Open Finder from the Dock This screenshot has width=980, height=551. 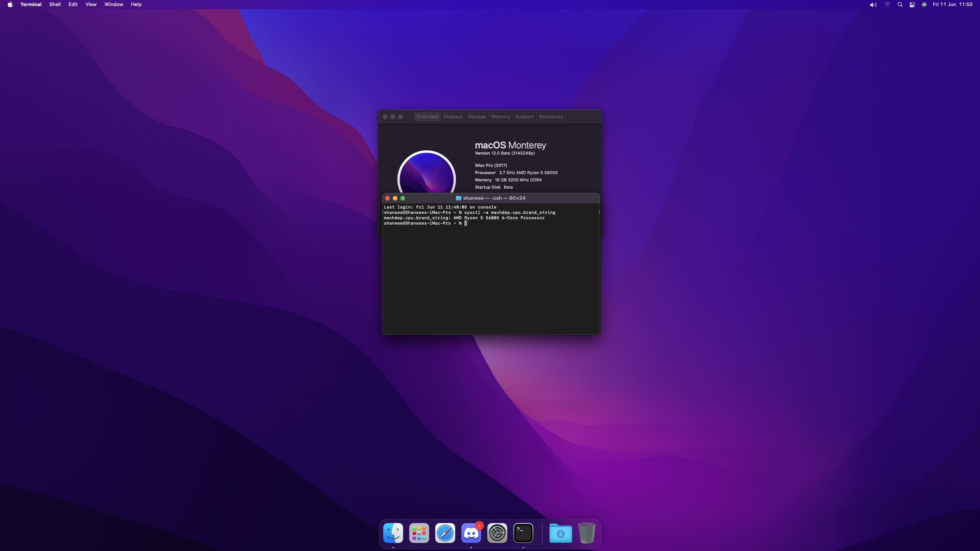pyautogui.click(x=393, y=533)
